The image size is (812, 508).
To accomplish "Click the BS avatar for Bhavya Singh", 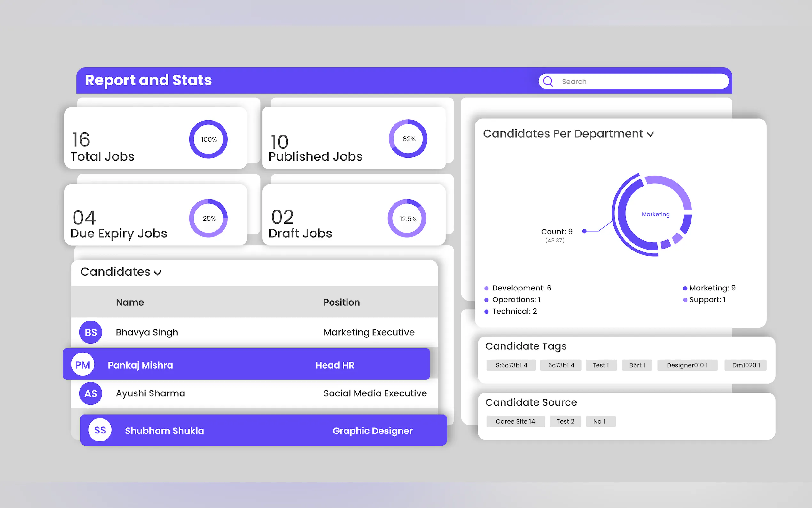I will click(91, 332).
